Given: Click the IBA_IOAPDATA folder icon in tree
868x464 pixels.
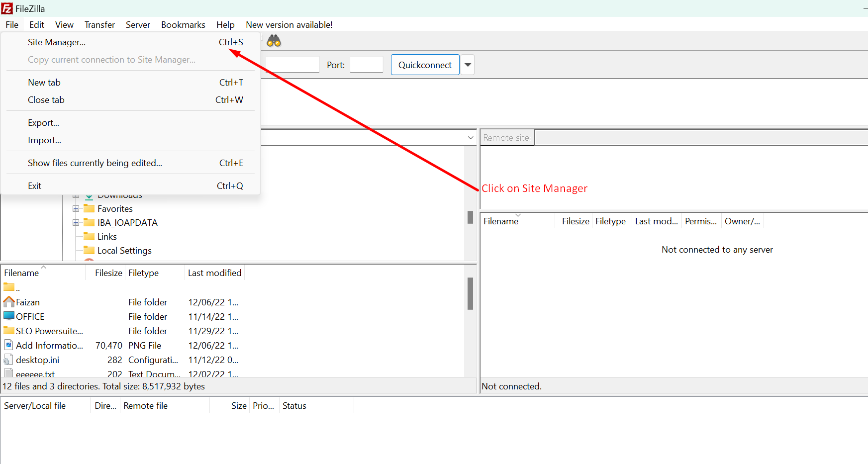Looking at the screenshot, I should (89, 222).
